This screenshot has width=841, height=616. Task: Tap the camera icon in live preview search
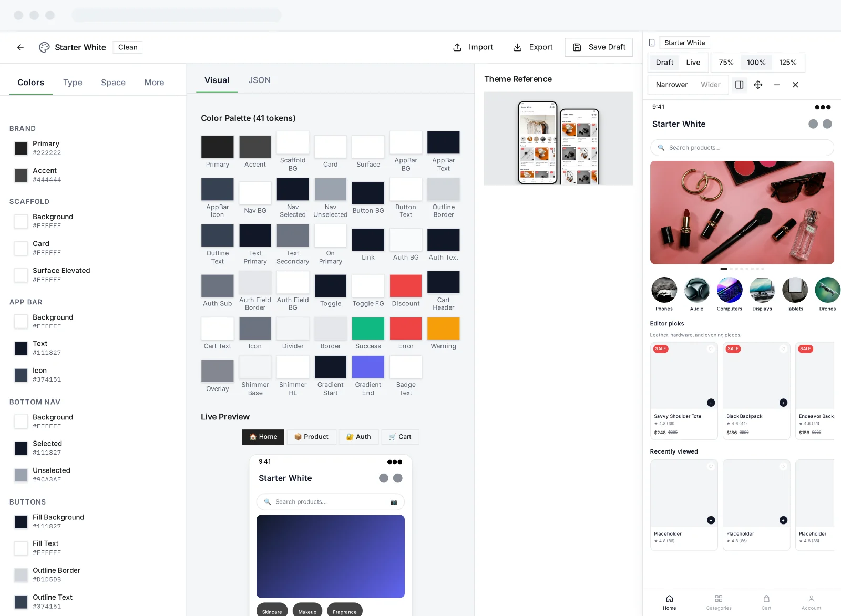coord(394,502)
